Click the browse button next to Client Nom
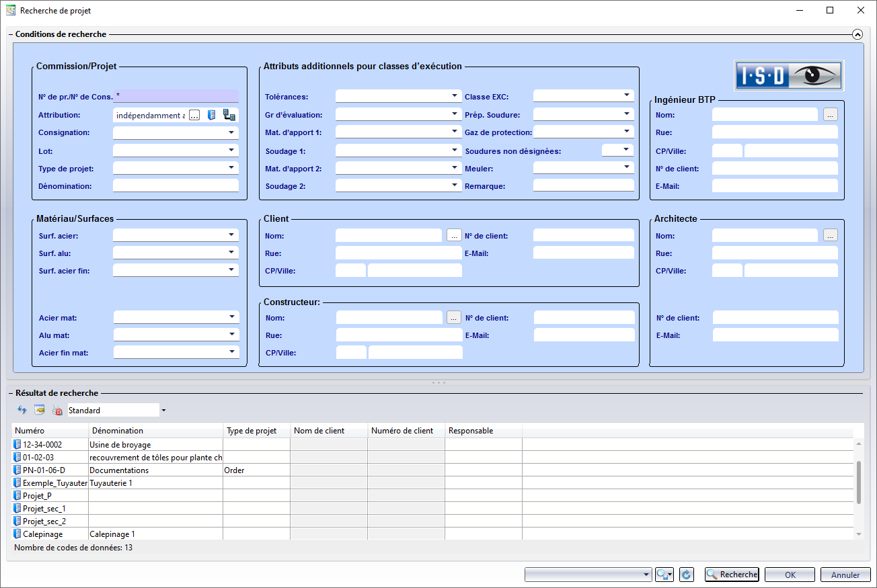This screenshot has height=588, width=877. (x=454, y=235)
